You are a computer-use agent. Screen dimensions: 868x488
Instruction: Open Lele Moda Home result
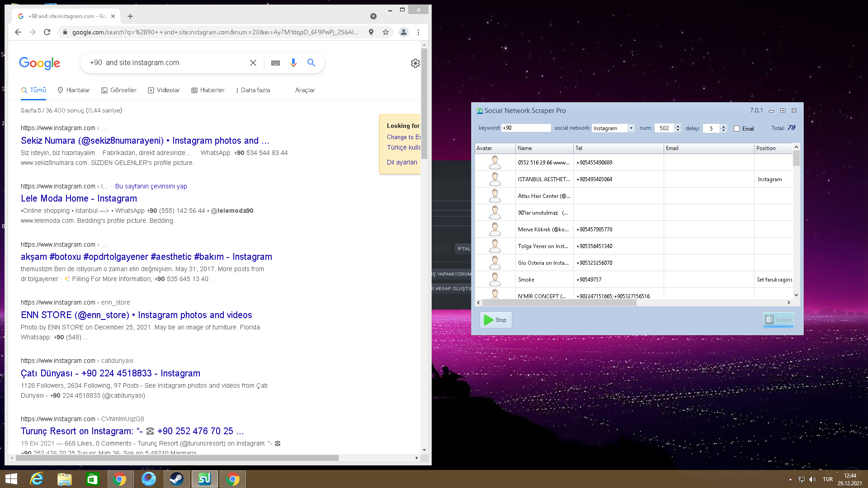tap(79, 198)
